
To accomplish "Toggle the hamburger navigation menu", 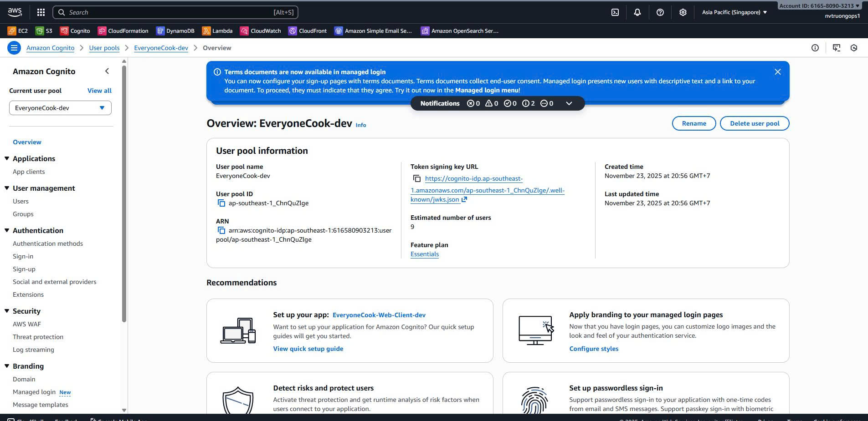I will click(x=14, y=48).
